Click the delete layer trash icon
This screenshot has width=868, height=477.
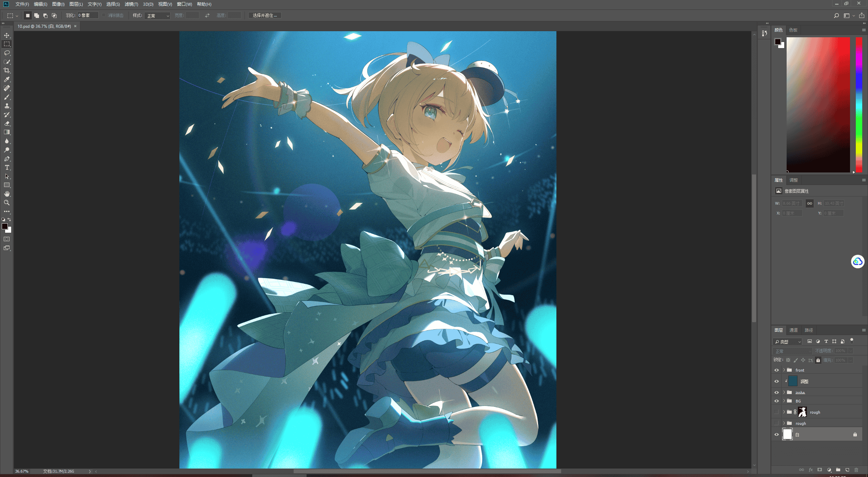tap(856, 470)
